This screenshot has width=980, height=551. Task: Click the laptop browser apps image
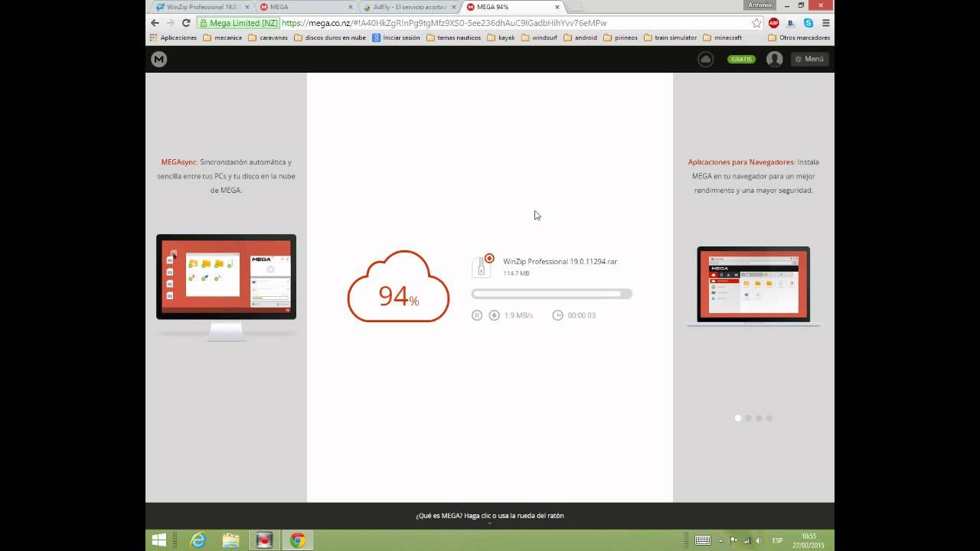click(753, 287)
